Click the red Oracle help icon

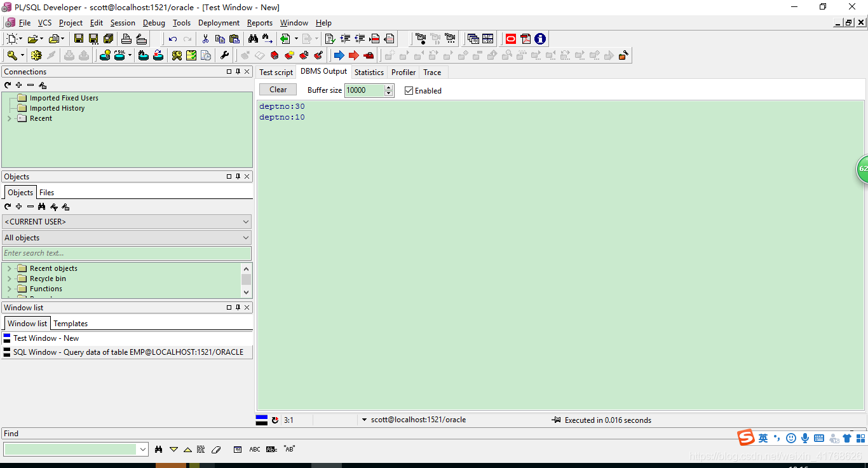coord(511,39)
